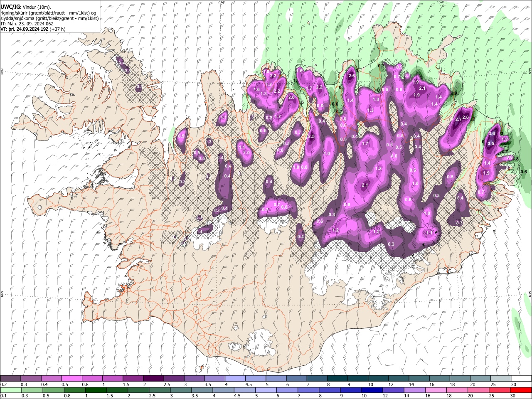The image size is (532, 399).
Task: Choose lower-row navy blue swatch between 10 and 12
Action: click(x=372, y=390)
